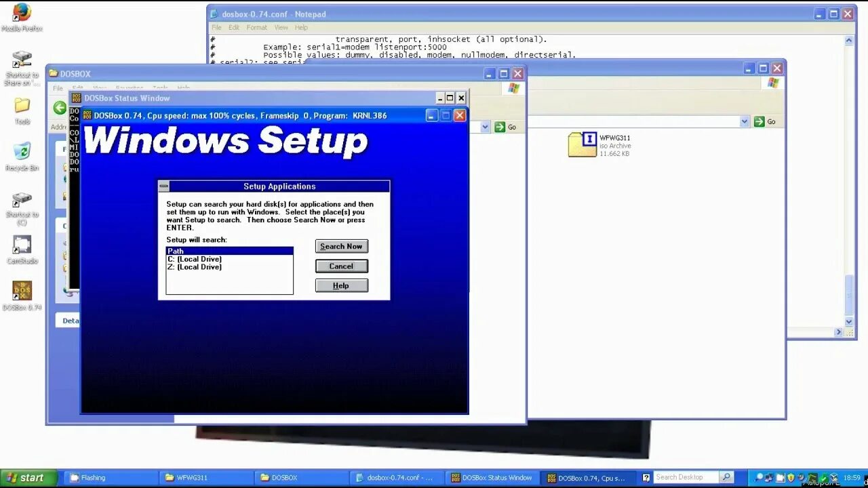Open Edit menu in Notepad
Viewport: 868px width, 488px height.
coord(234,28)
